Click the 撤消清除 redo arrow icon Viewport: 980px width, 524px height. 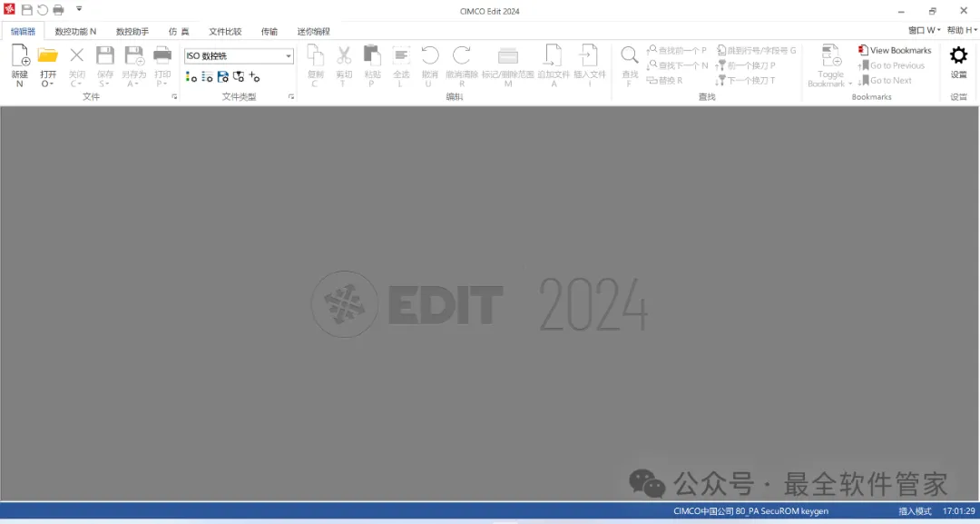coord(461,55)
